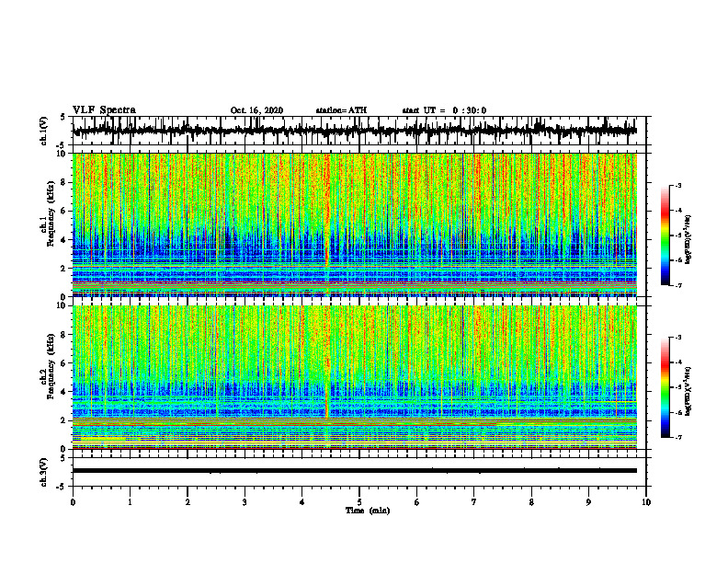728x563 pixels.
Task: Click time axis tick label "9"
Action: pos(588,502)
